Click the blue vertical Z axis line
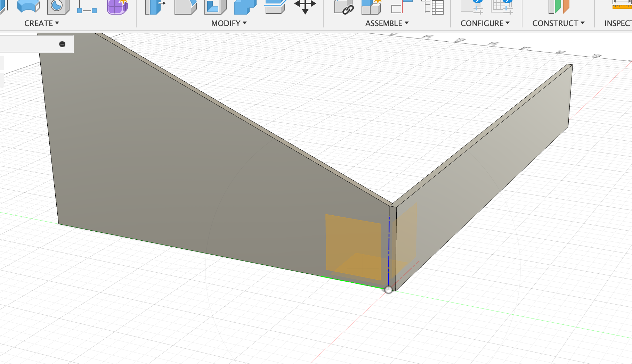The height and width of the screenshot is (364, 632). click(x=389, y=250)
